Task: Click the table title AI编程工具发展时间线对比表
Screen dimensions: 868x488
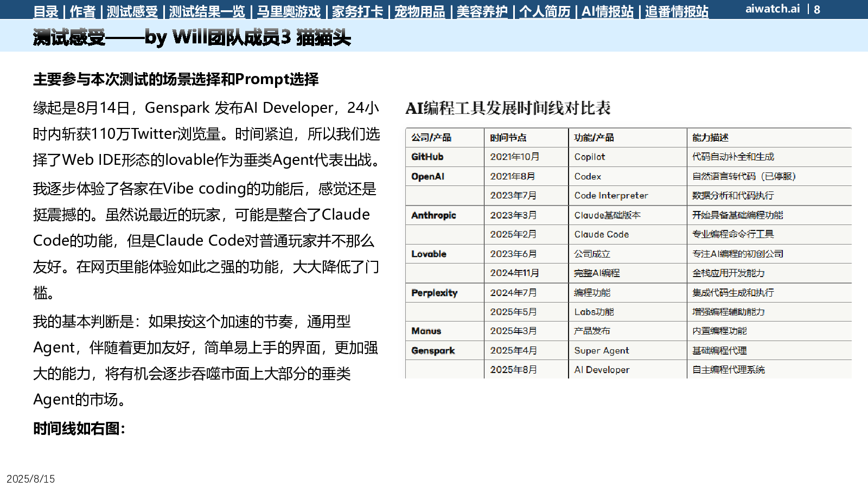Action: [508, 108]
